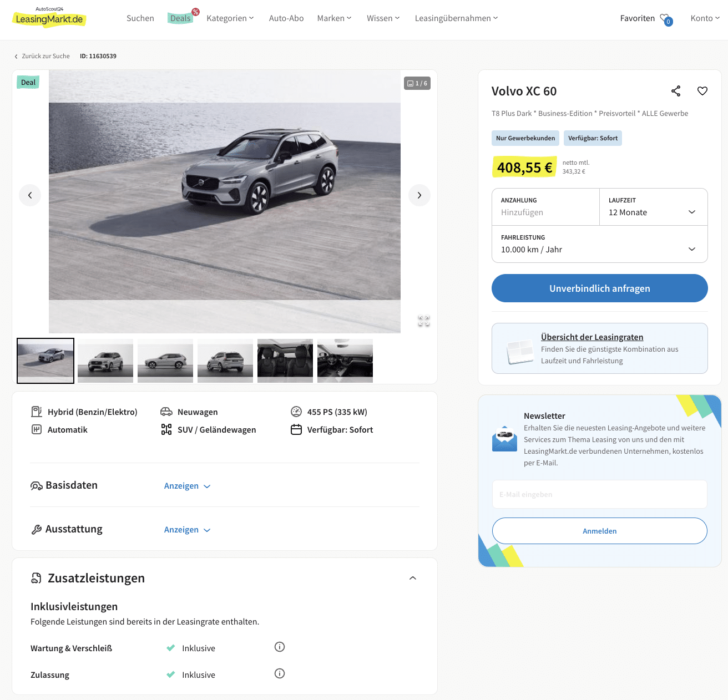Show next car image arrow
The width and height of the screenshot is (728, 700).
pyautogui.click(x=419, y=195)
